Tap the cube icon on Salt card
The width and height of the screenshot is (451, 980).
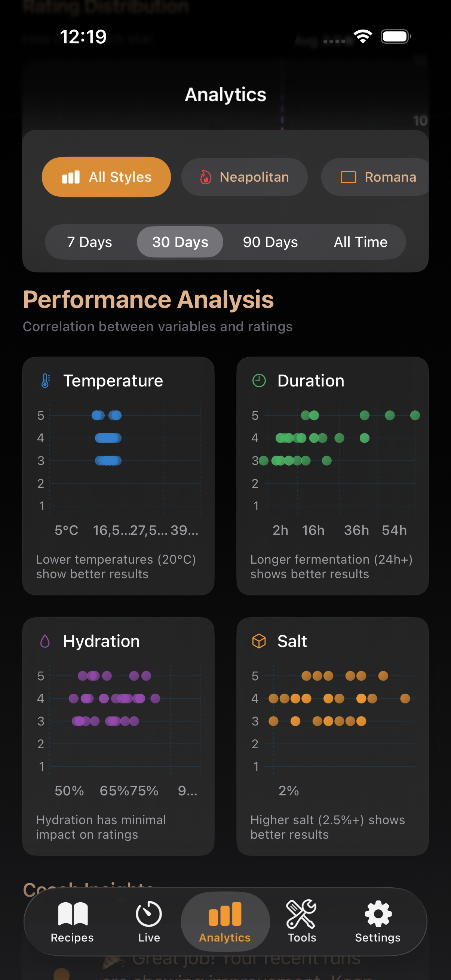point(259,641)
